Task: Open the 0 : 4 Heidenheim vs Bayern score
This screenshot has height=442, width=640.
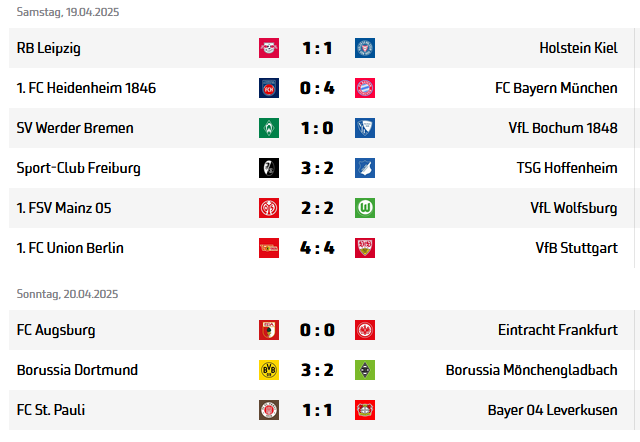Action: click(316, 88)
